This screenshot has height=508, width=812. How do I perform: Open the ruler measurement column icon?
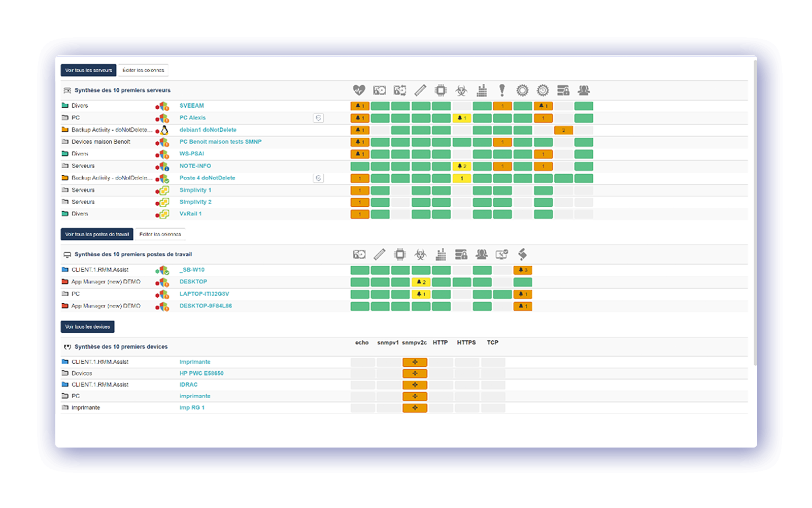pyautogui.click(x=420, y=90)
